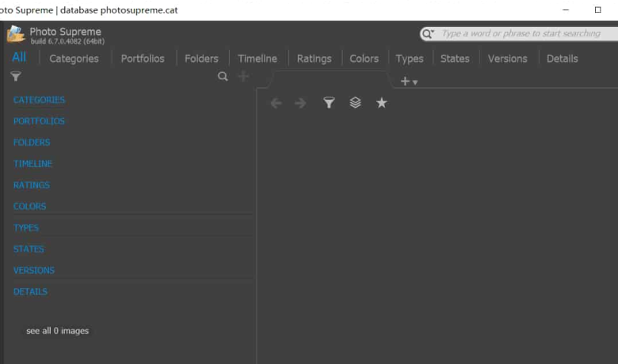618x364 pixels.
Task: Expand the CATEGORIES section
Action: pyautogui.click(x=39, y=100)
